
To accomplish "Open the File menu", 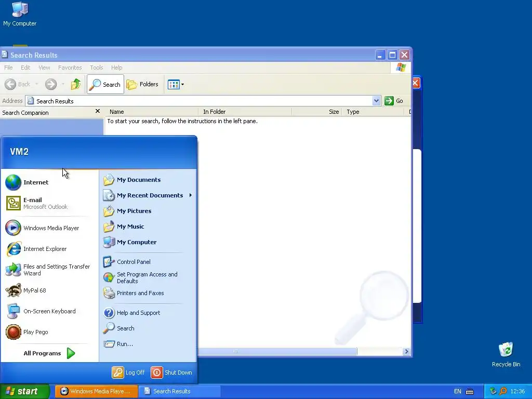I will 8,68.
